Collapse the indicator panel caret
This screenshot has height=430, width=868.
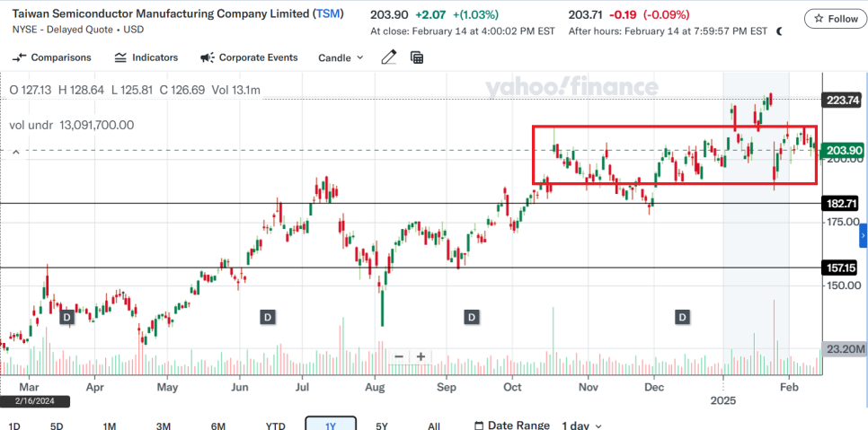[16, 152]
